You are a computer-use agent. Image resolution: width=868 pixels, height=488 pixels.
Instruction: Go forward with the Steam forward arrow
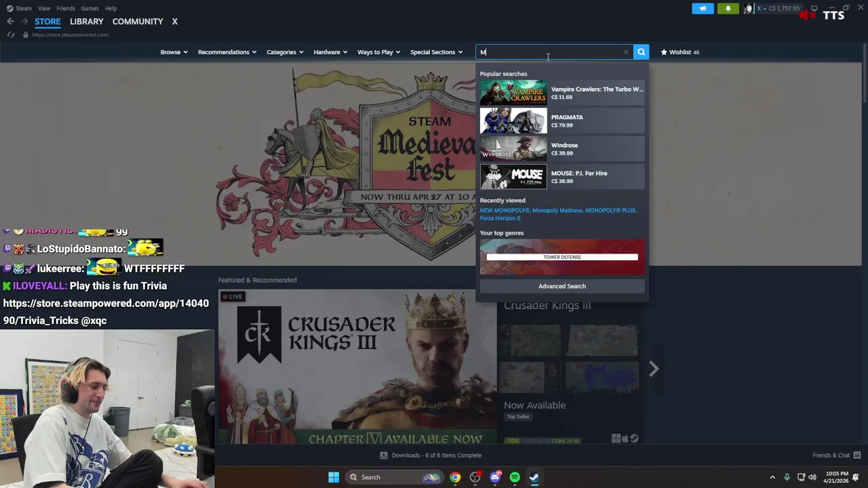click(24, 22)
